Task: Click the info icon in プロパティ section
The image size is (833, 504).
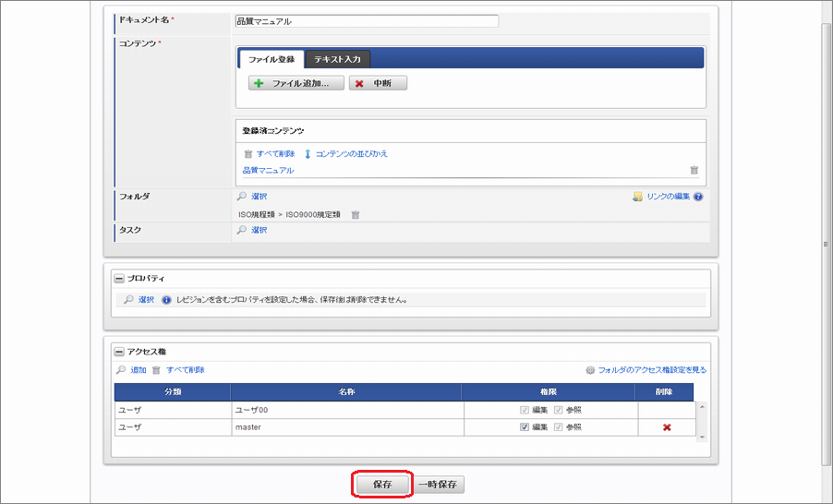Action: pos(166,299)
